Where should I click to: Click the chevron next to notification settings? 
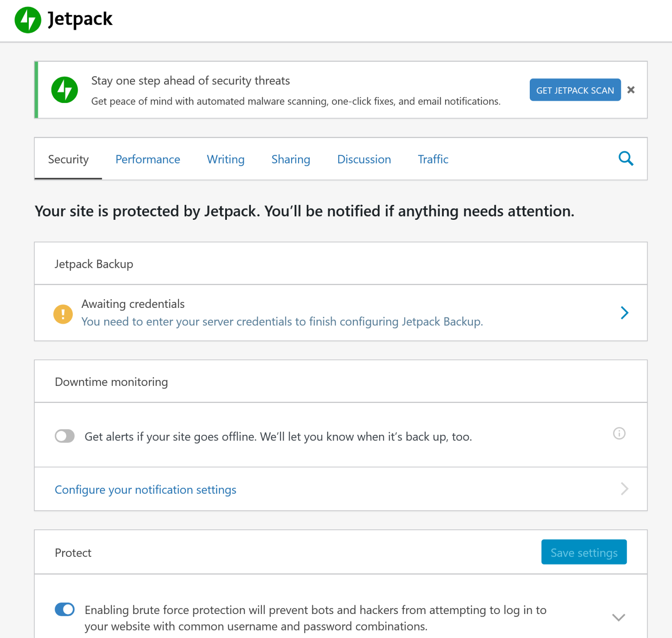(x=624, y=489)
